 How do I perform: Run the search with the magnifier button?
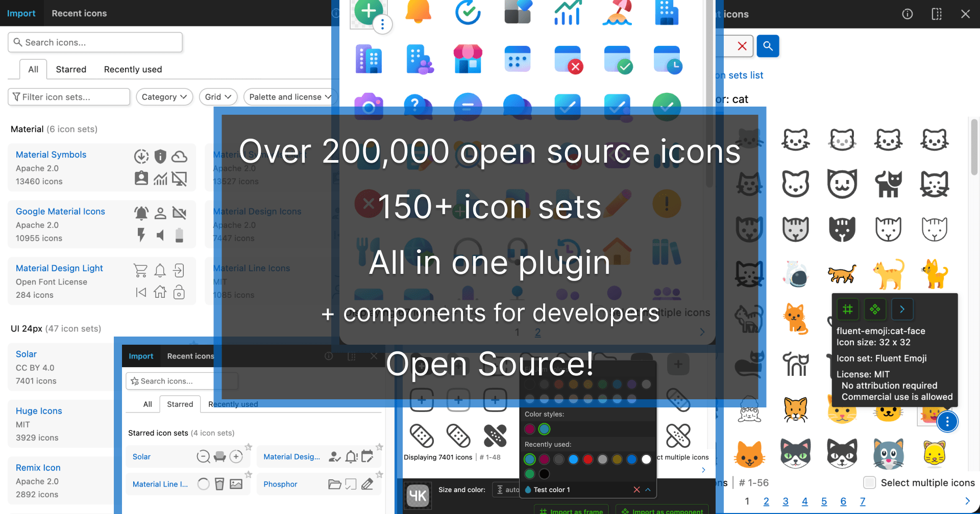click(x=768, y=46)
